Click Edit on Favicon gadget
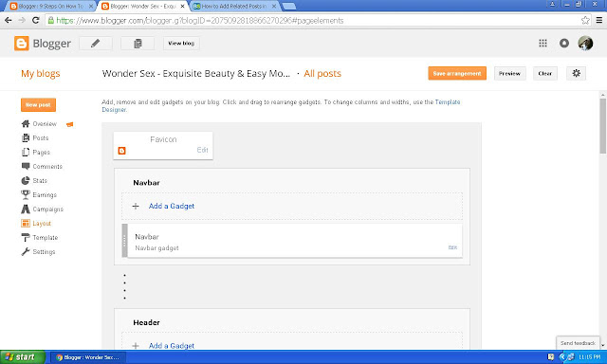This screenshot has width=607, height=364. pyautogui.click(x=202, y=150)
